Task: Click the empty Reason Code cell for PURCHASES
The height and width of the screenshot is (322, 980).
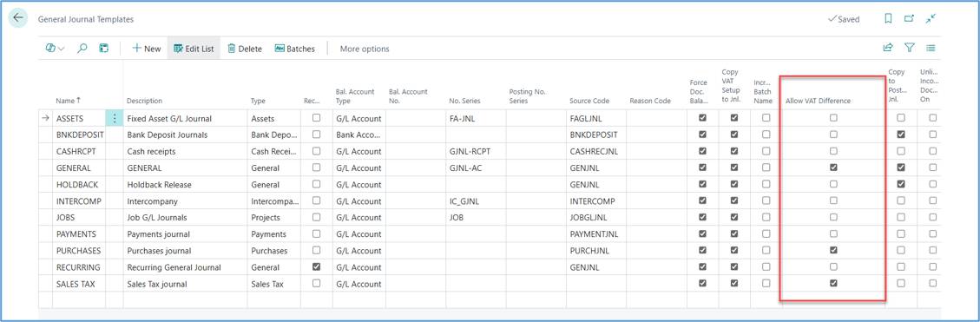Action: pyautogui.click(x=655, y=250)
